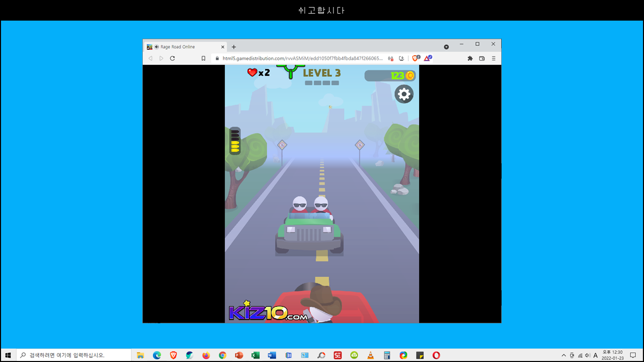This screenshot has width=644, height=362.
Task: Open Opera browser from taskbar
Action: click(436, 355)
